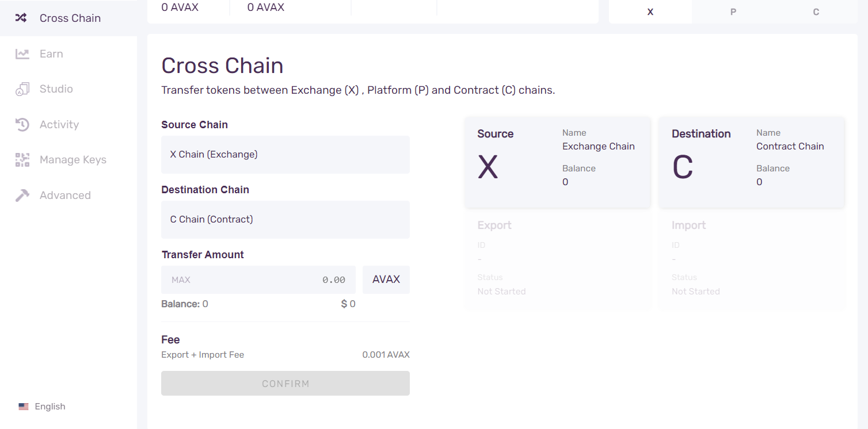Switch to the P chain tab
This screenshot has height=429, width=868.
click(x=733, y=12)
